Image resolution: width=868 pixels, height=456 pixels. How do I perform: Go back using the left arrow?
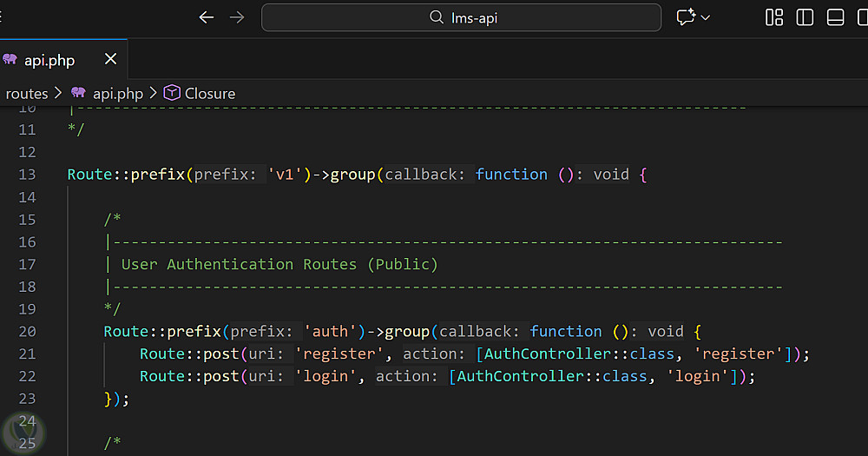pyautogui.click(x=206, y=17)
